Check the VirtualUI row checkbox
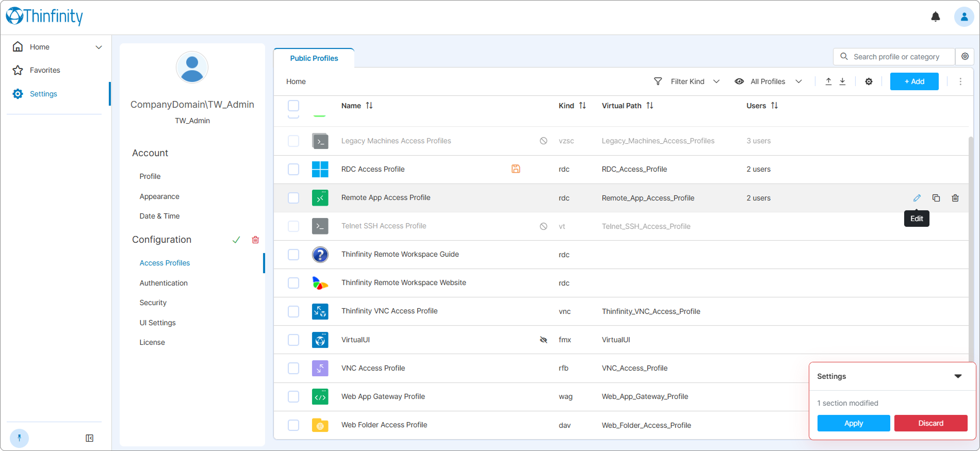 (x=293, y=340)
